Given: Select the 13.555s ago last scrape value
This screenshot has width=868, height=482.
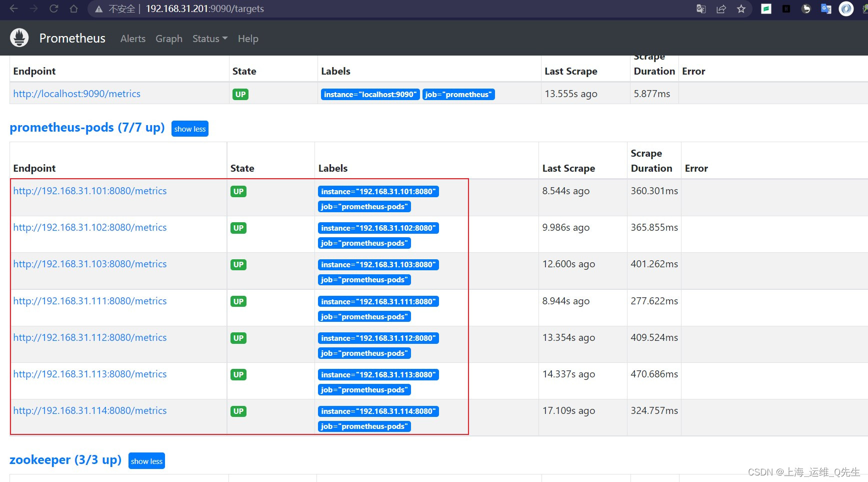Looking at the screenshot, I should click(571, 94).
